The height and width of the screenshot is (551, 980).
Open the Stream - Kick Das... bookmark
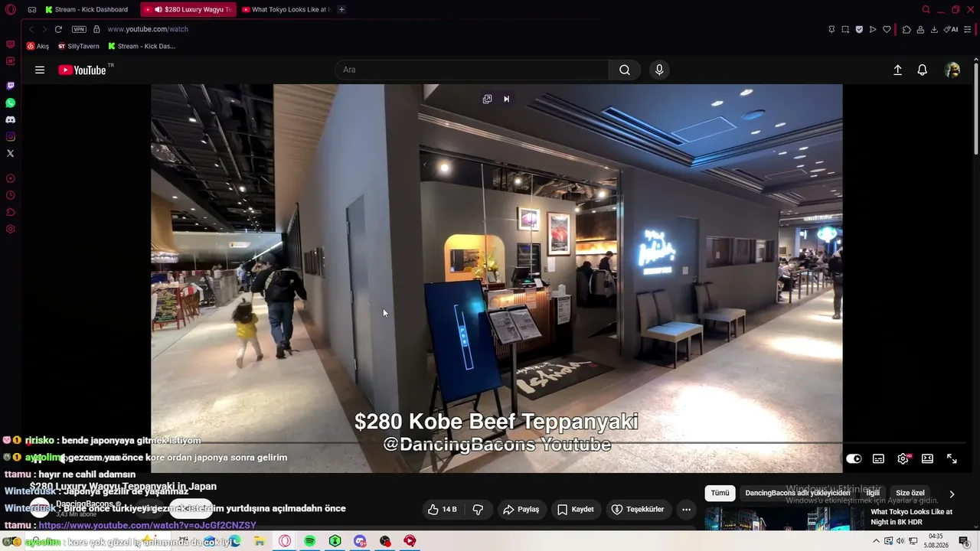click(x=142, y=46)
